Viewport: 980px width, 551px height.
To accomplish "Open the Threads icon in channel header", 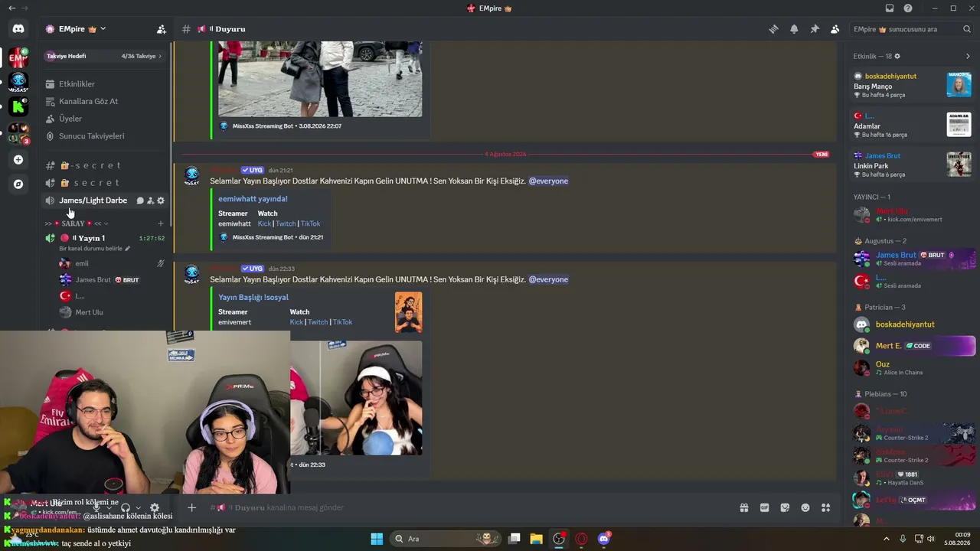I will [773, 29].
